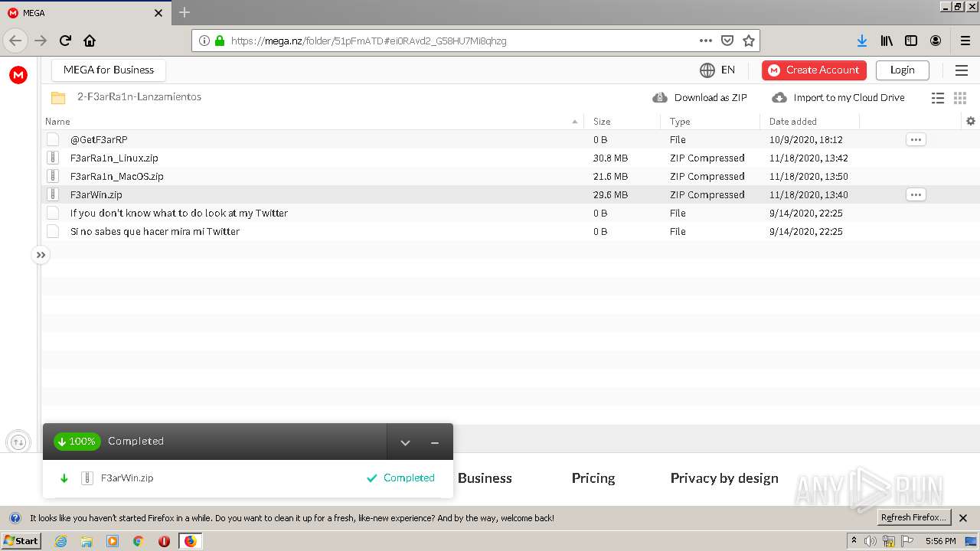Save page to Pocket
This screenshot has height=551, width=980.
727,41
